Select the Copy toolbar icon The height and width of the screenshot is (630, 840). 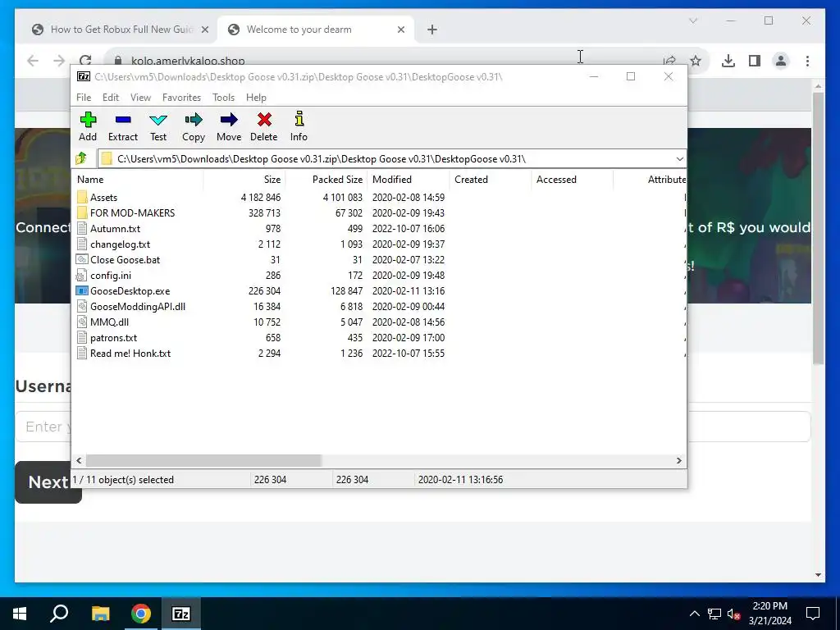point(194,120)
